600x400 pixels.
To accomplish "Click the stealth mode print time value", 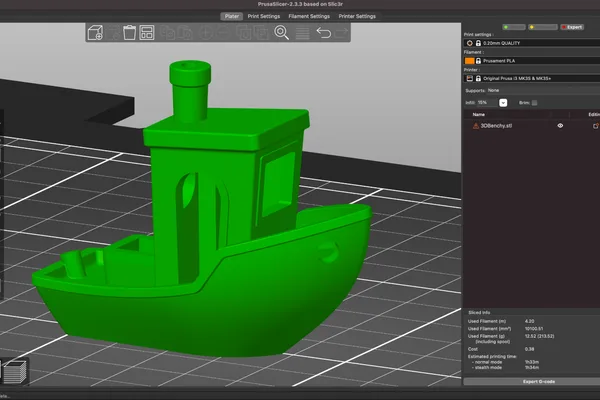I will click(x=532, y=367).
